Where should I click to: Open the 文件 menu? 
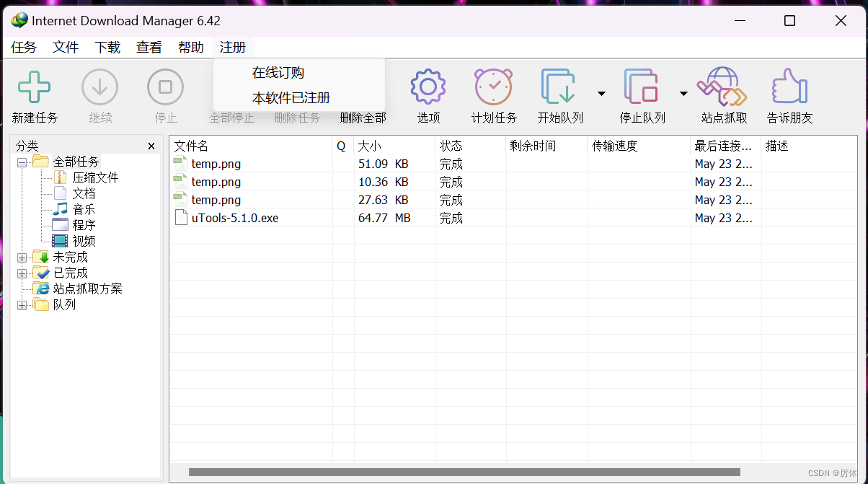tap(66, 48)
